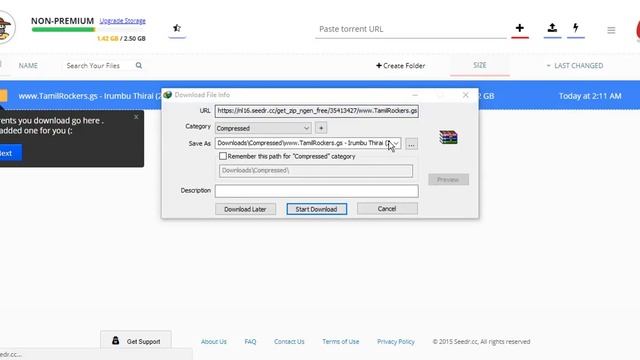The image size is (640, 360).
Task: Sort by SIZE column
Action: coord(480,65)
